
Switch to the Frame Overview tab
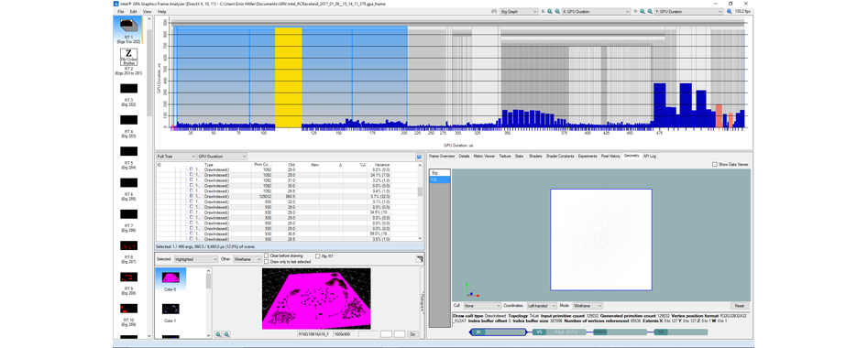click(x=442, y=156)
